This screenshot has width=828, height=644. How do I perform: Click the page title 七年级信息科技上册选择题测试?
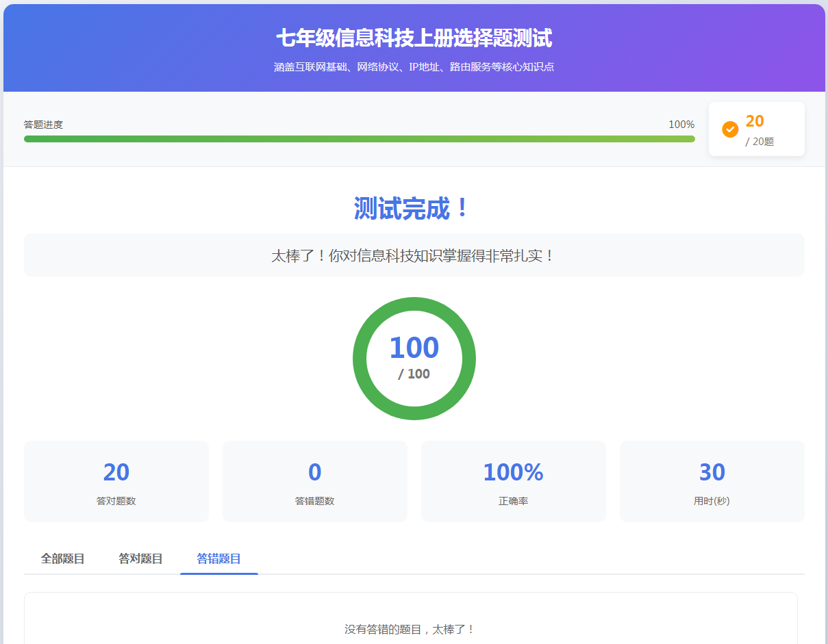[414, 38]
